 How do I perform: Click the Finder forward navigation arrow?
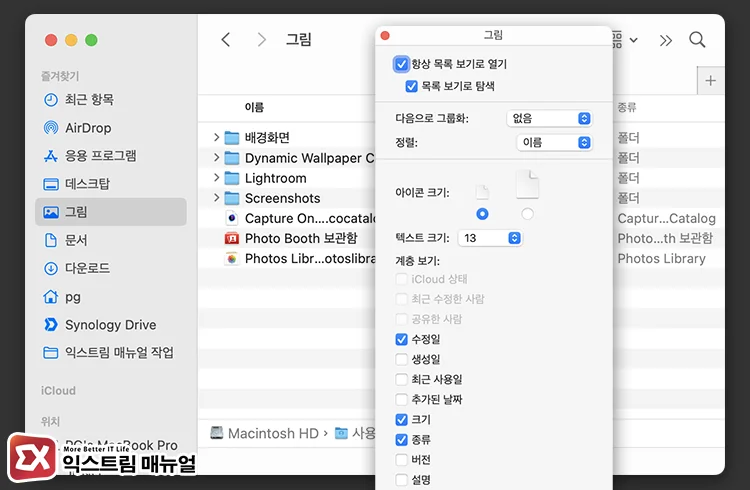click(261, 40)
